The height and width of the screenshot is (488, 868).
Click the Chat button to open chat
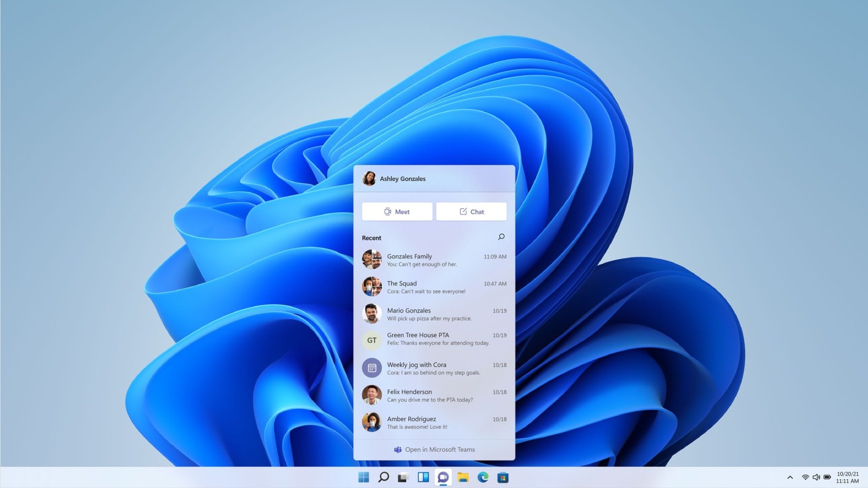471,211
